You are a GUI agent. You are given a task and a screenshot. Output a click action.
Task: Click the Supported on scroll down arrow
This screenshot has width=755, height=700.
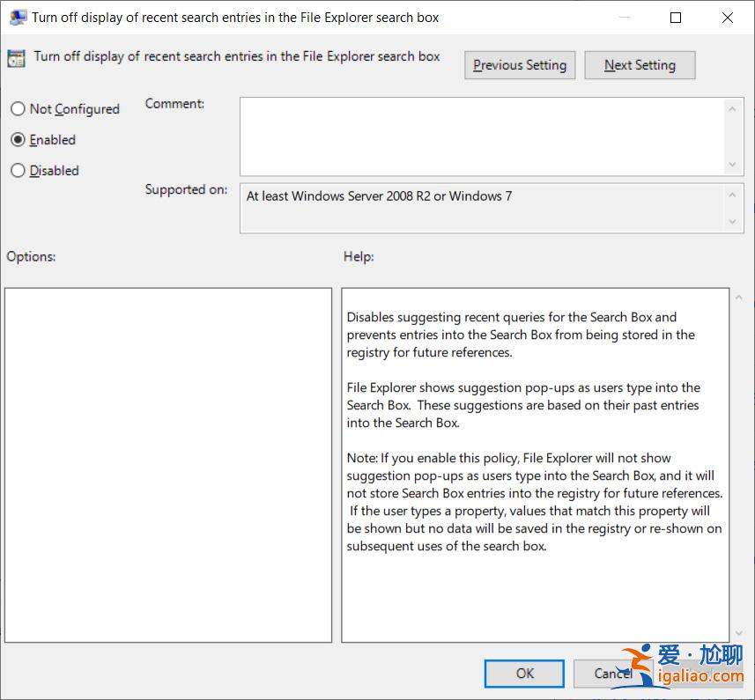pos(732,222)
